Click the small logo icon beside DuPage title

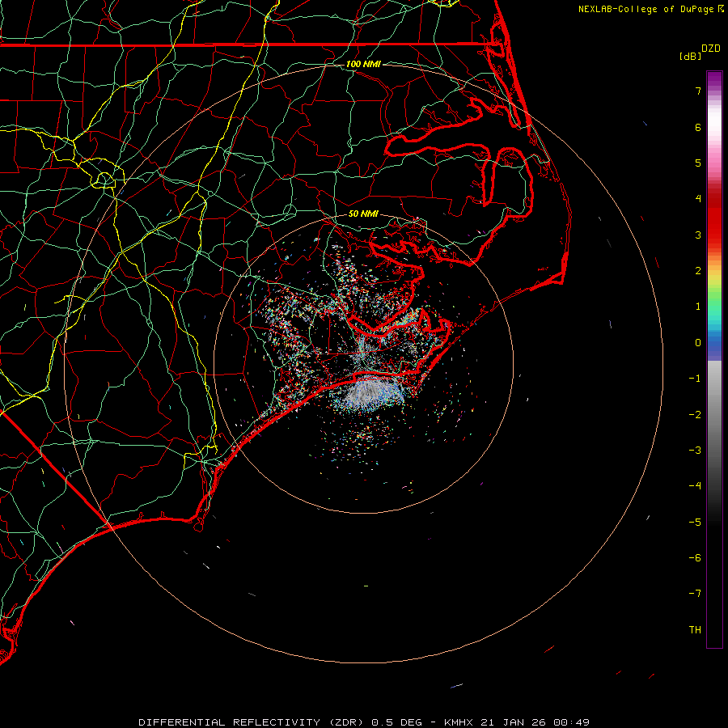coord(721,9)
